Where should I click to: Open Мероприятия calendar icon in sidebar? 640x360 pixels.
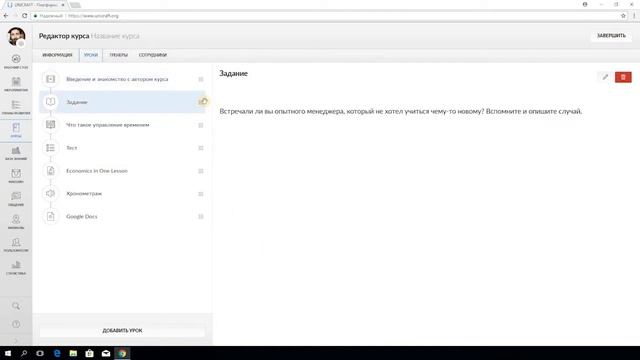[16, 84]
